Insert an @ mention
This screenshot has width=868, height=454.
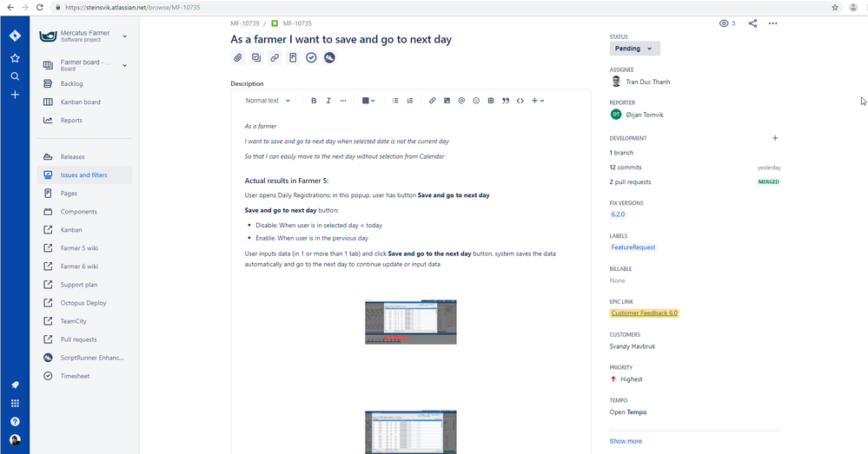point(461,101)
